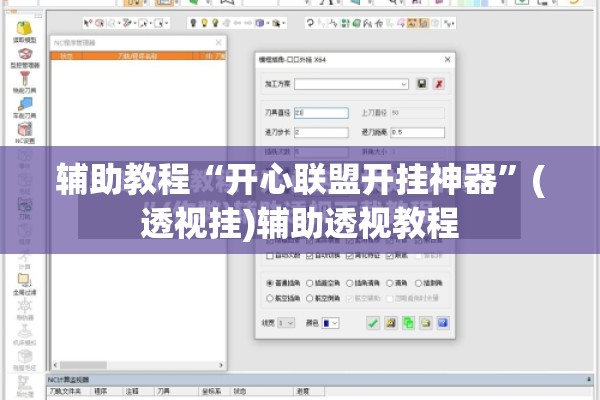Click the NC manager scrollbar right arrow

(x=221, y=365)
